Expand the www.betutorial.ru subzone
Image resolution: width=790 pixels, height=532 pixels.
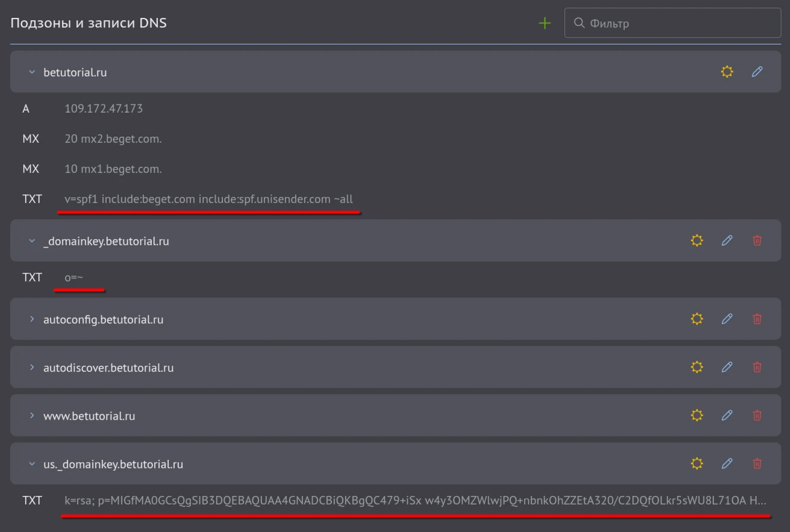tap(32, 416)
